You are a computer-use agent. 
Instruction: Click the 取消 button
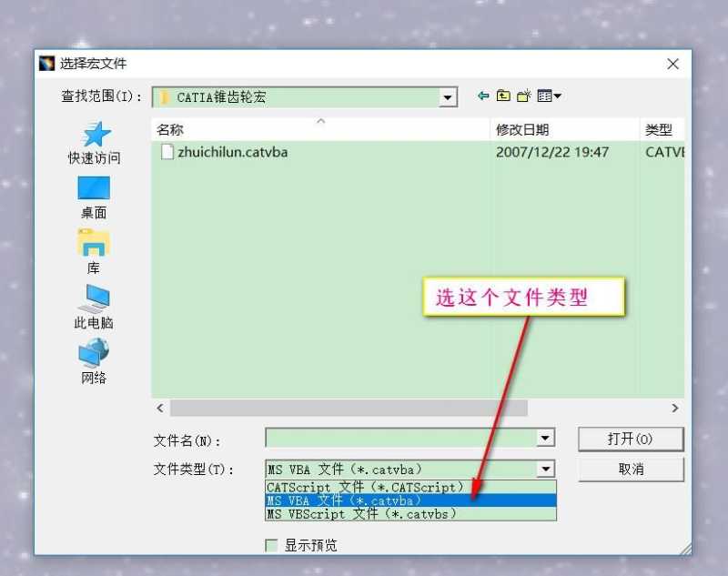pos(631,470)
